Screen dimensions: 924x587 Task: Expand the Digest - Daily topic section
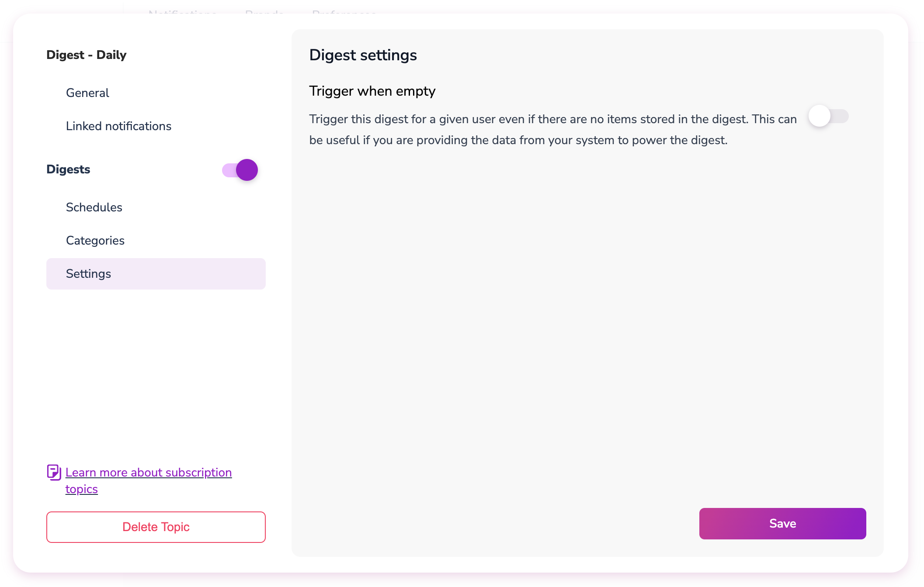point(86,55)
